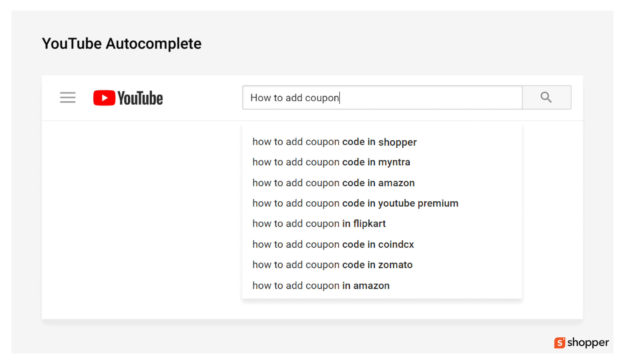Click the 'shopper' brand text at bottom
This screenshot has height=364, width=625.
[x=588, y=343]
